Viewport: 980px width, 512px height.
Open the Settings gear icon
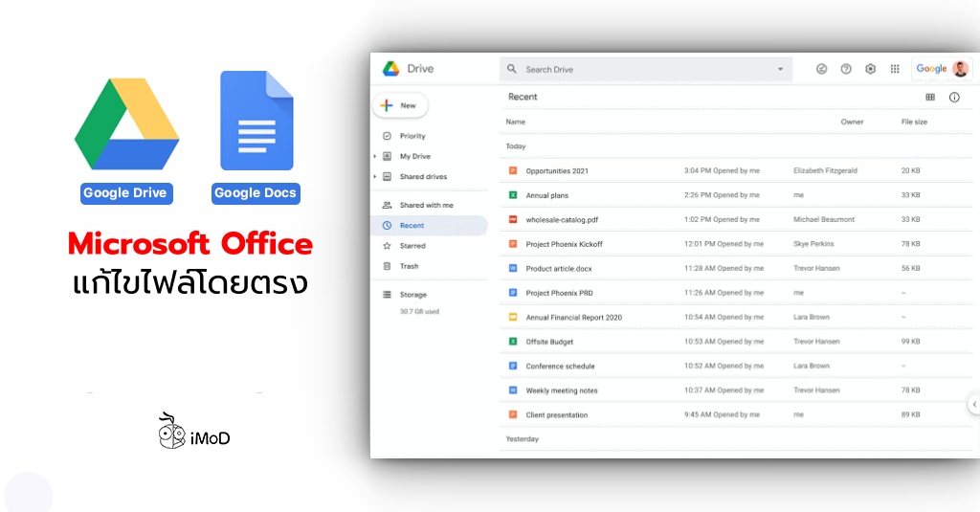point(870,69)
